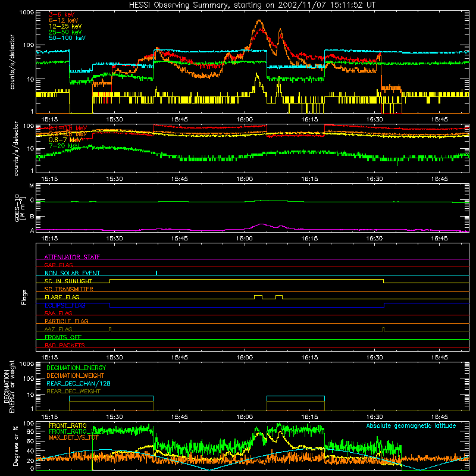The image size is (476, 476).
Task: Click the C class tick label
Action: [x=32, y=201]
